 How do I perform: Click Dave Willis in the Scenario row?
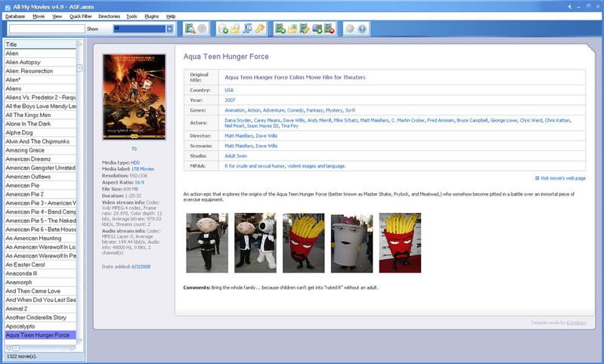point(267,146)
